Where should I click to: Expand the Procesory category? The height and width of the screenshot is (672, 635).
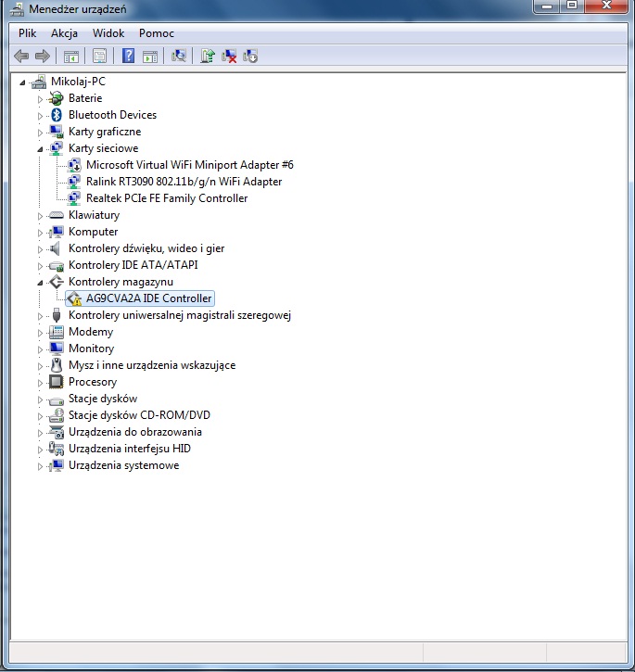tap(40, 383)
